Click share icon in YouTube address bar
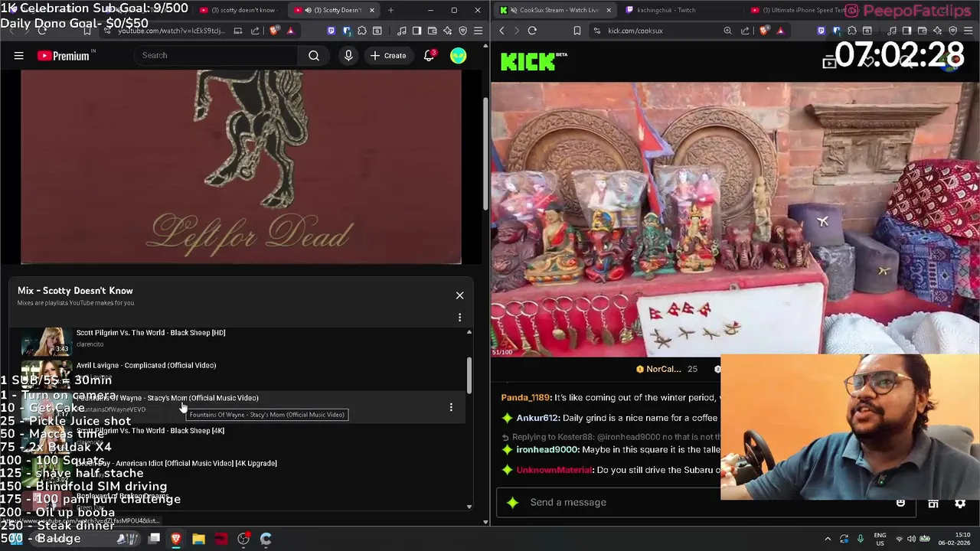980x551 pixels. [x=253, y=31]
